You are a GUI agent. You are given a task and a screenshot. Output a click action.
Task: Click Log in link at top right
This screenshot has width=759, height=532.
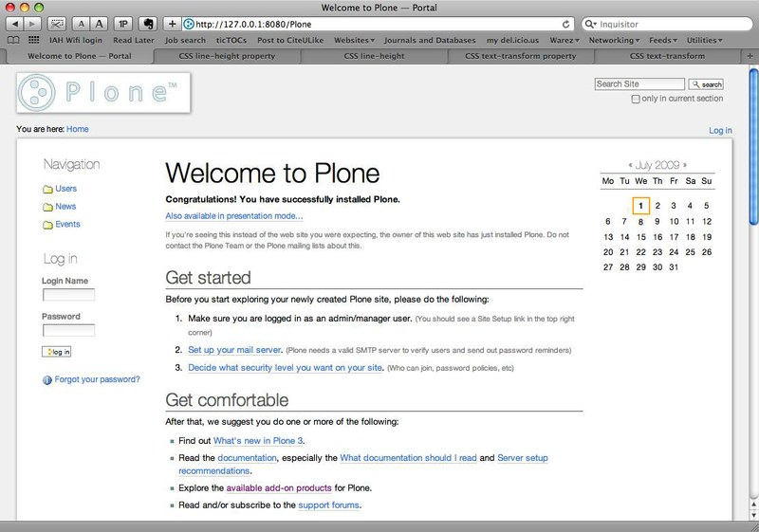(x=720, y=131)
